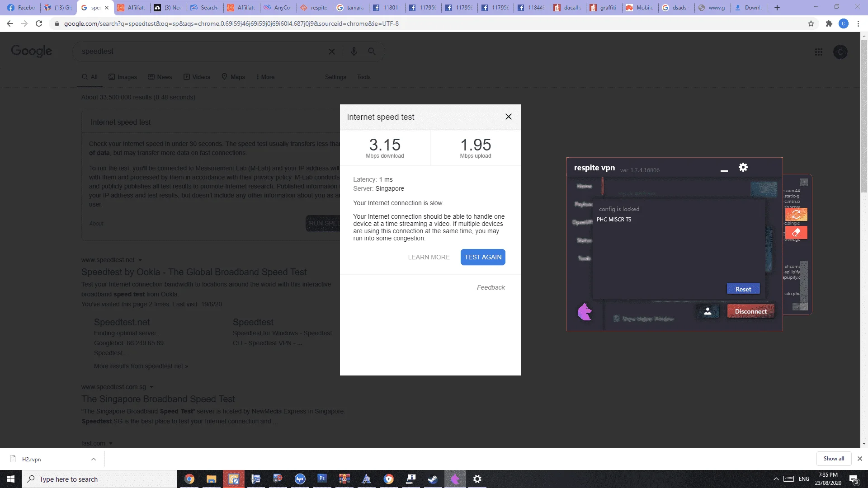868x488 pixels.
Task: Open the Google apps grid
Action: point(819,52)
